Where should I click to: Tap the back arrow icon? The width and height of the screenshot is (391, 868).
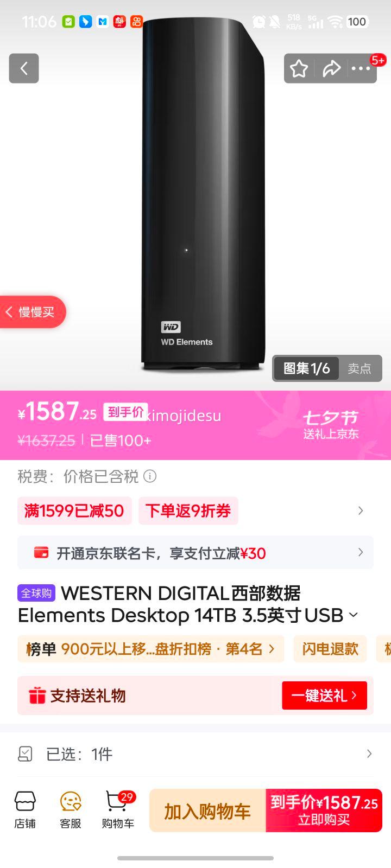(x=24, y=68)
